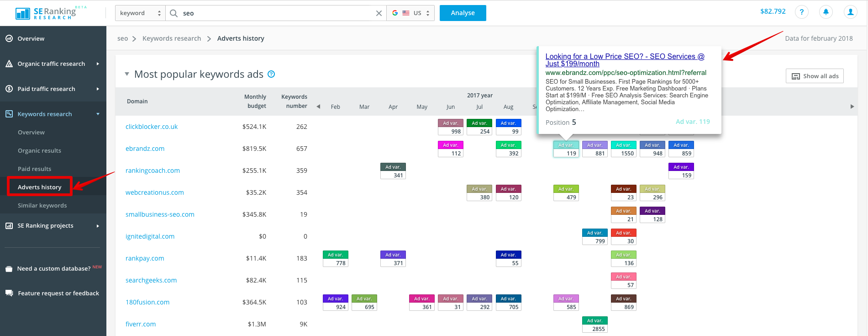The height and width of the screenshot is (336, 868).
Task: Click the Keywords research sidebar icon
Action: 9,114
